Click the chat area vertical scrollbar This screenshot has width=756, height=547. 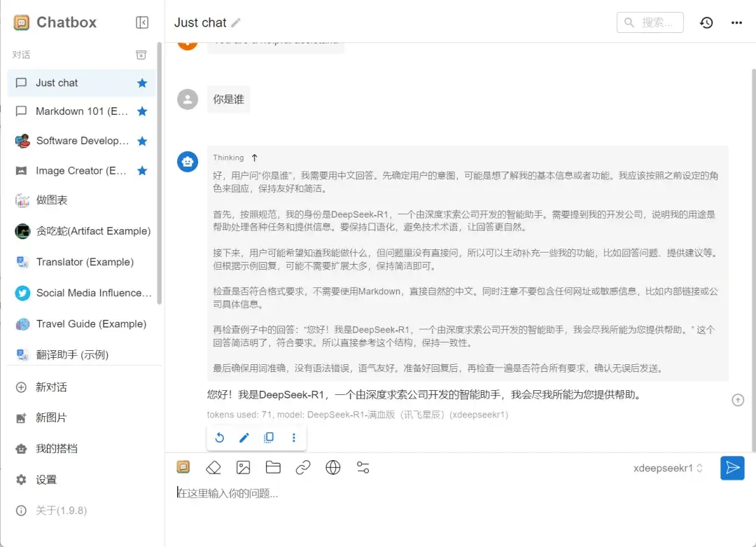tap(754, 261)
